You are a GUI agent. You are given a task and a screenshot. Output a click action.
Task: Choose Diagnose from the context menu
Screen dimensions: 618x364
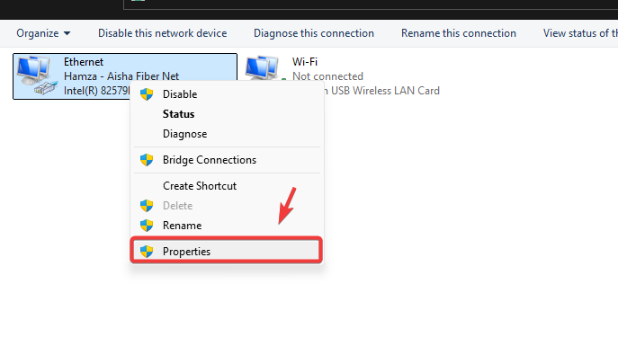tap(184, 134)
